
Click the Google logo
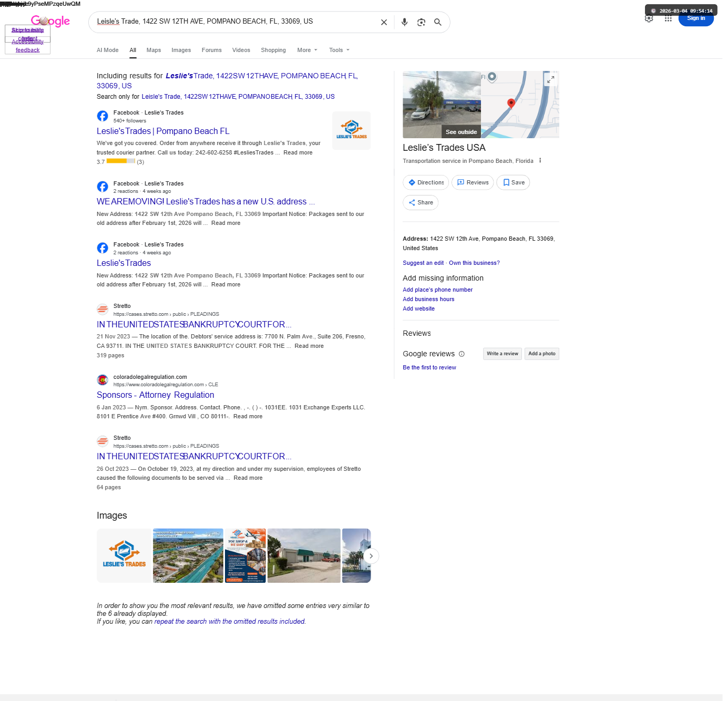(50, 21)
